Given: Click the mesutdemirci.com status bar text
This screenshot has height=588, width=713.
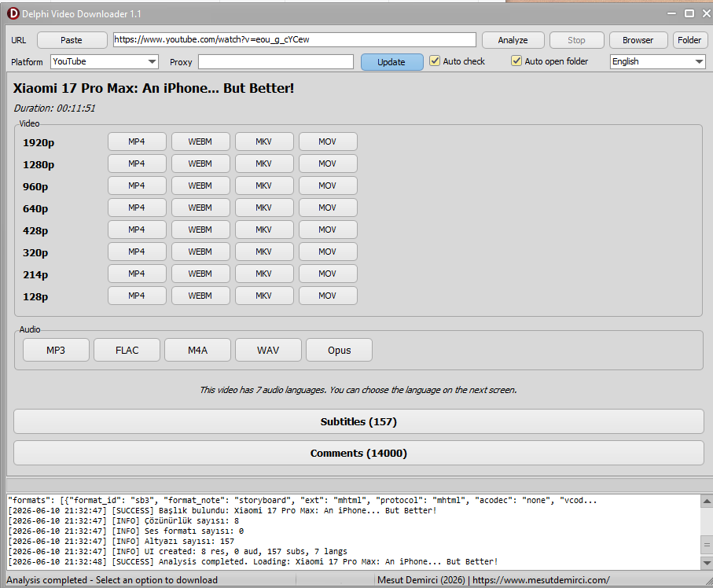Looking at the screenshot, I should [494, 580].
